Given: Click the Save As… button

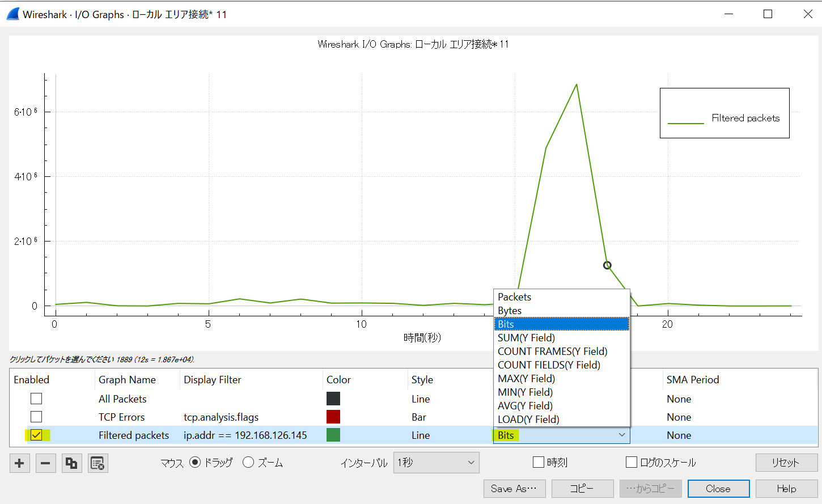Looking at the screenshot, I should (x=514, y=489).
